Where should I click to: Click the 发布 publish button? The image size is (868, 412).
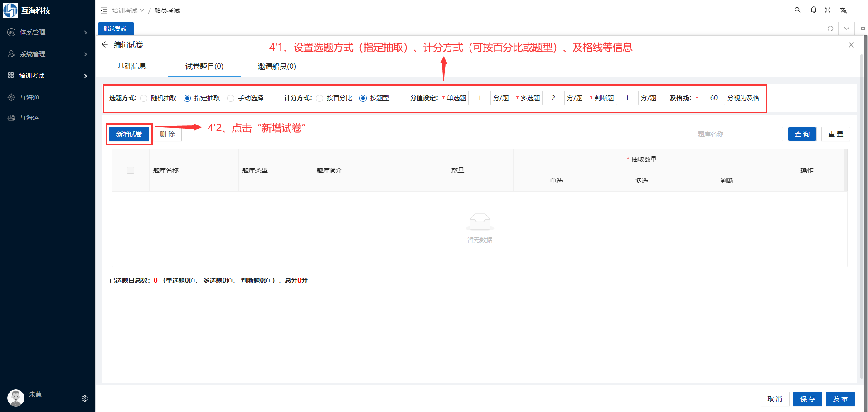840,399
